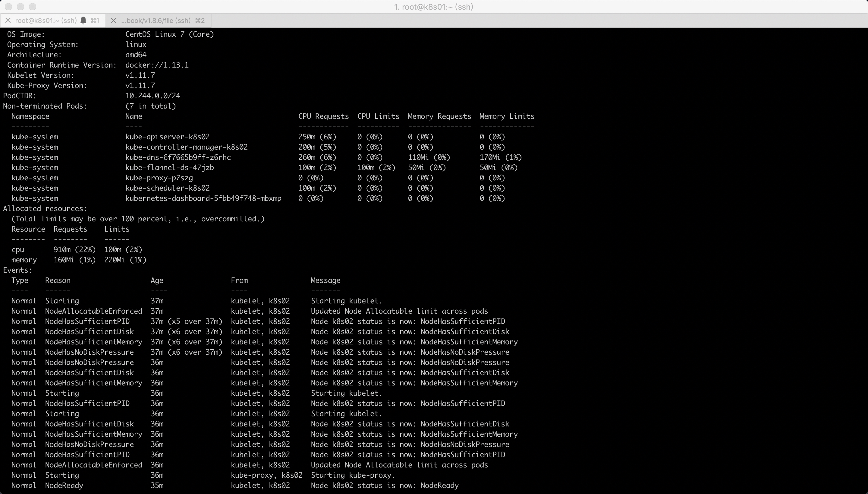This screenshot has height=494, width=868.
Task: Switch to the root@k8s01:~ (ssh) tab
Action: click(x=46, y=21)
